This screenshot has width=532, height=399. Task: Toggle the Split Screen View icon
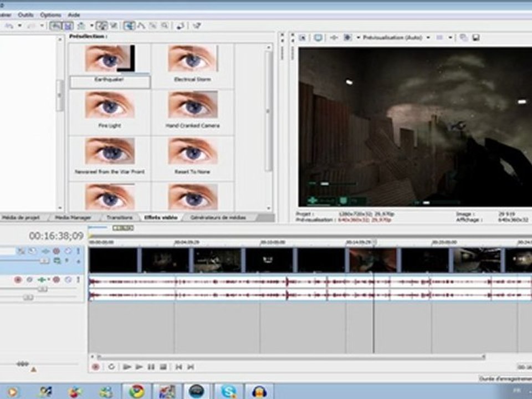(347, 37)
